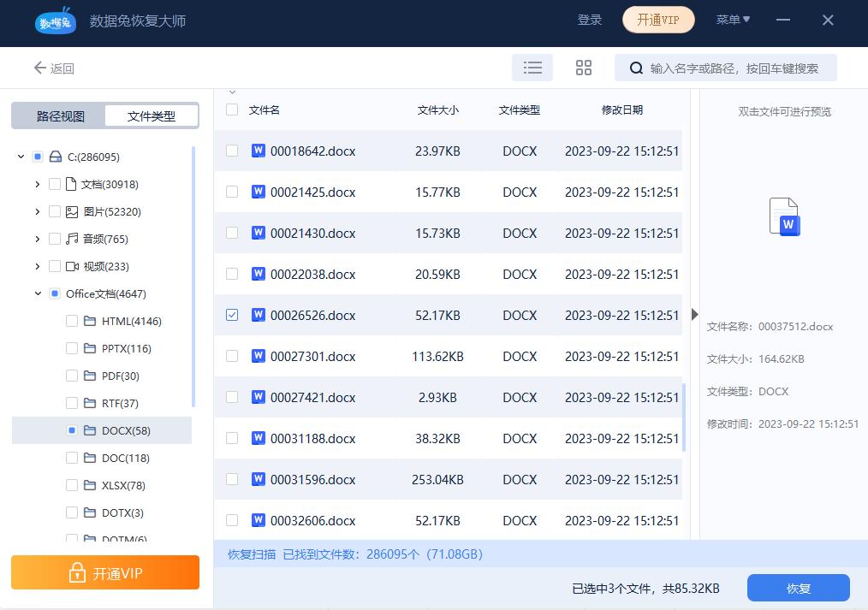Collapse the Office文档 tree node
The width and height of the screenshot is (868, 610).
click(37, 293)
